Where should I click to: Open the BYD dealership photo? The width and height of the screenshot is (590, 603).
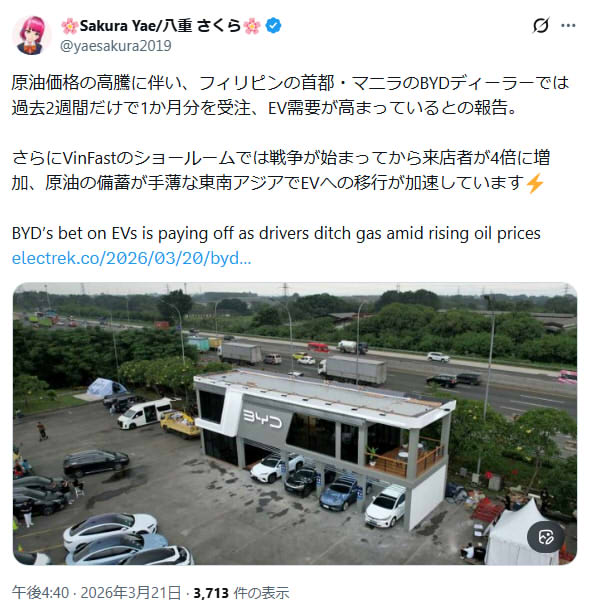coord(295,424)
